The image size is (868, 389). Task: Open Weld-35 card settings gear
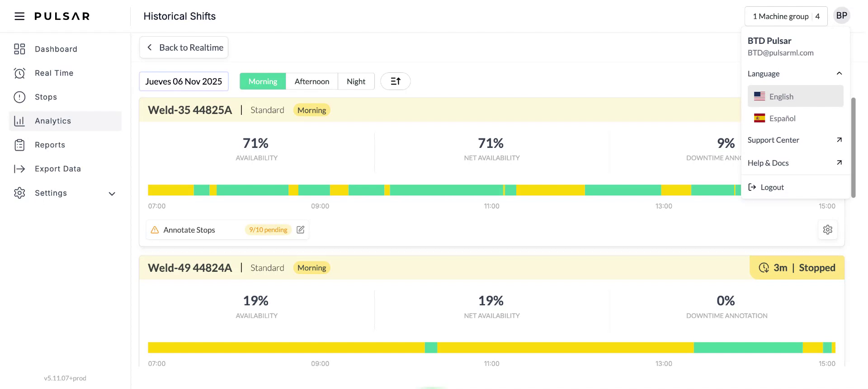tap(827, 230)
